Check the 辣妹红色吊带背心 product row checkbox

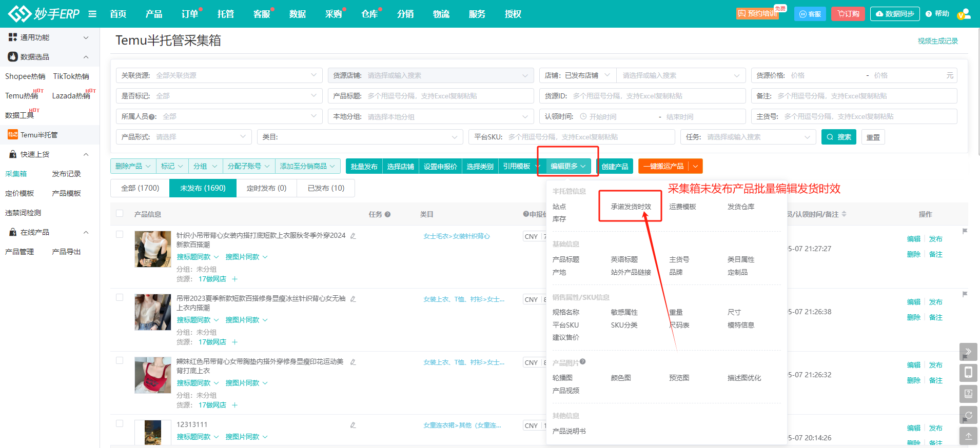120,360
